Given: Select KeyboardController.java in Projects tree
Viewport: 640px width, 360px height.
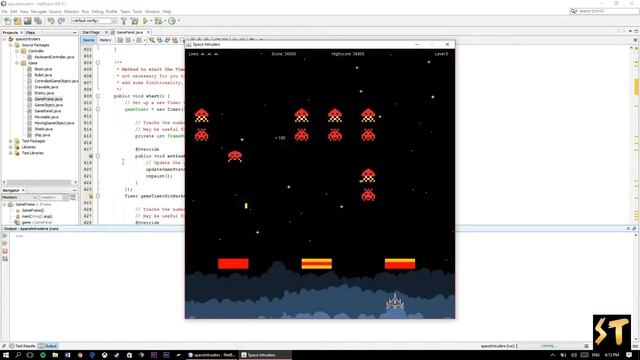Looking at the screenshot, I should coord(54,57).
